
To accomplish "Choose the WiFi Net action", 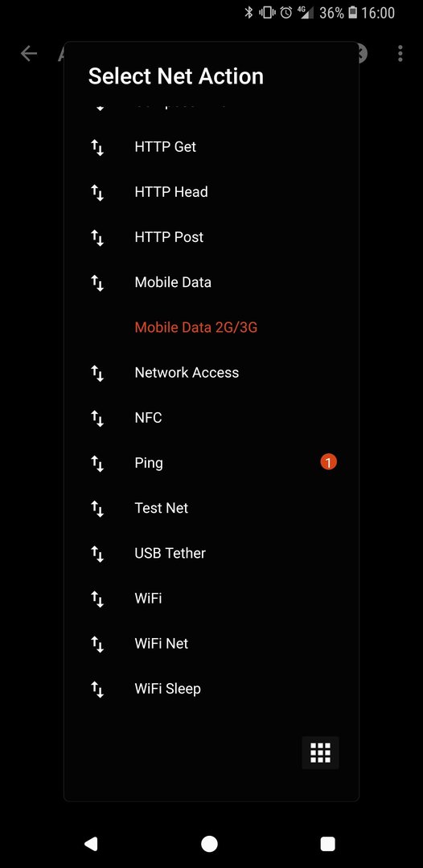I will [x=211, y=644].
